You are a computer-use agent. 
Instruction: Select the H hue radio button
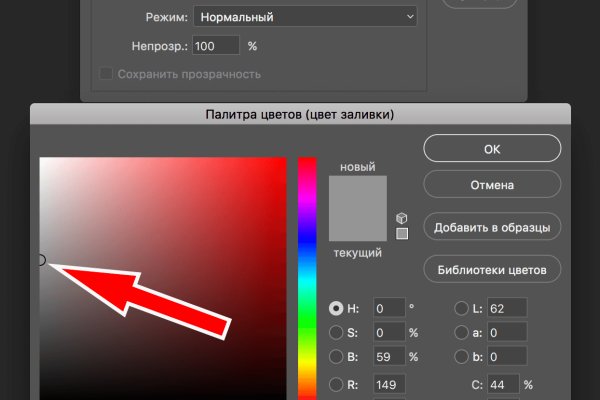pyautogui.click(x=336, y=308)
